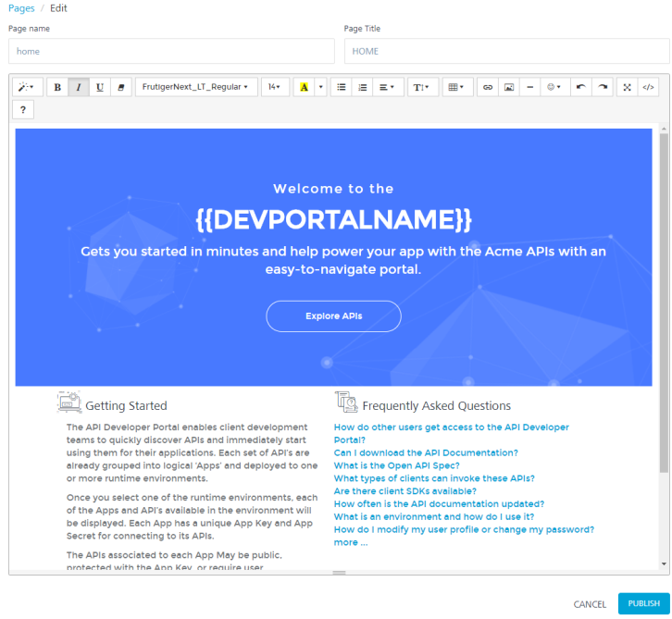The image size is (672, 619).
Task: Click the {{DEVPORTALNAME}} heading text
Action: [x=334, y=220]
